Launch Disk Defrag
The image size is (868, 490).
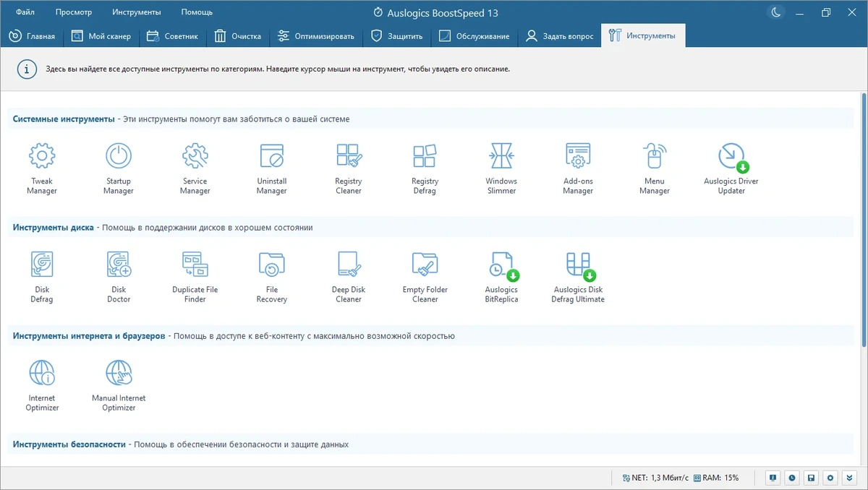tap(42, 278)
